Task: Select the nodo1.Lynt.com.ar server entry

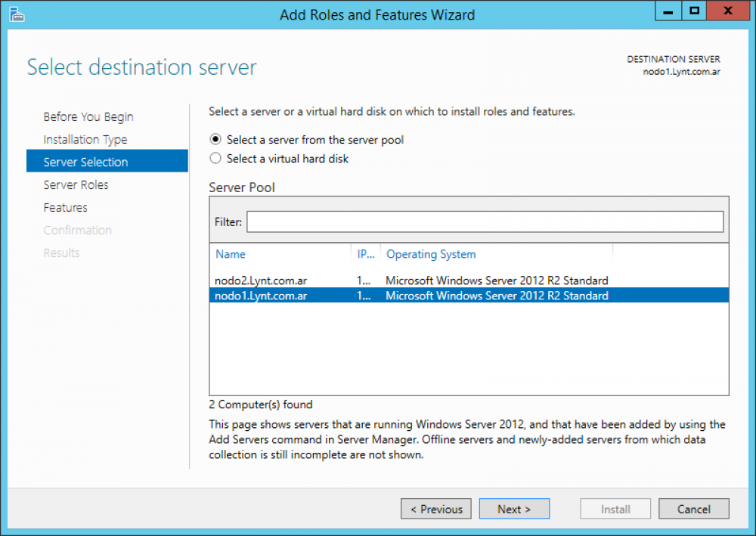Action: tap(260, 296)
